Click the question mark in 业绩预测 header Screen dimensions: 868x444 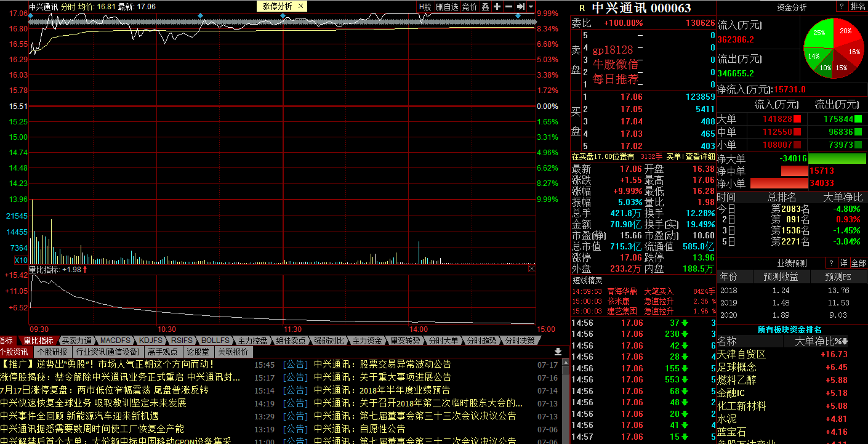pyautogui.click(x=831, y=263)
